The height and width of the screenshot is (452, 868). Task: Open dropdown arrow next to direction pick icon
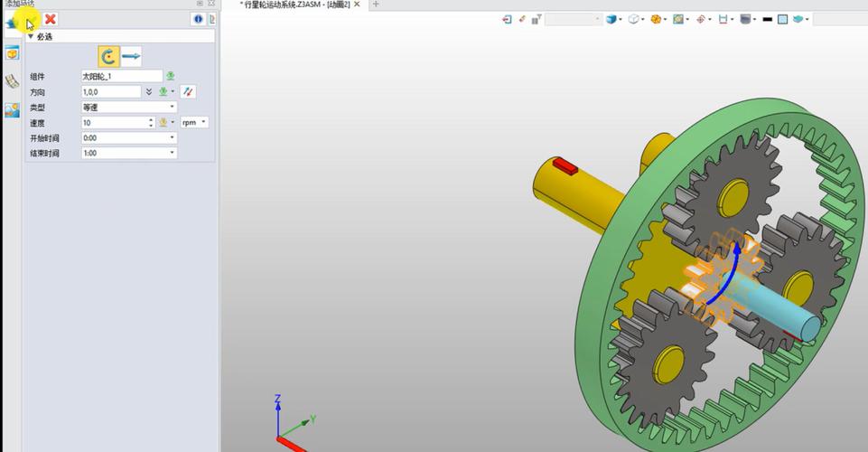click(173, 91)
